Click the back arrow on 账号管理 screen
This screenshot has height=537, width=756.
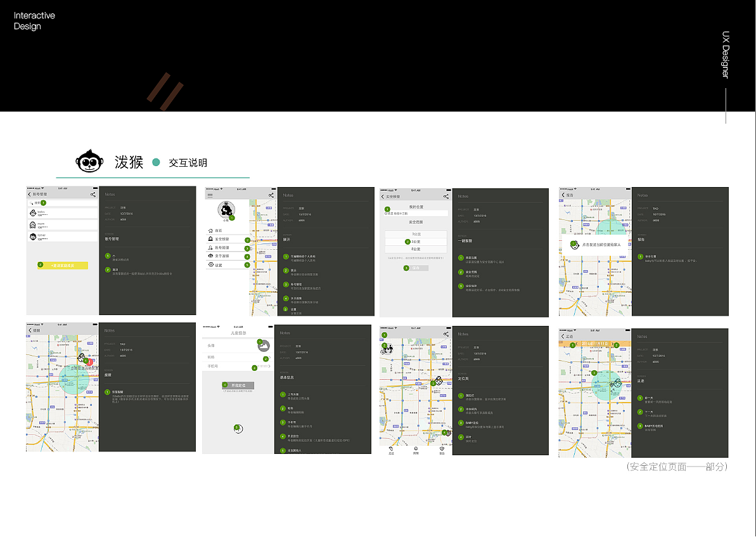[29, 195]
